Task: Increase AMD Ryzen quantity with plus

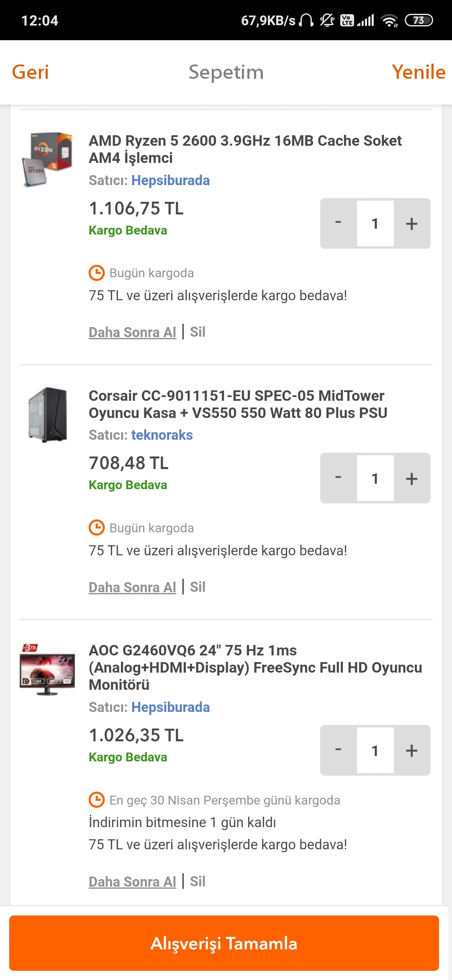Action: (412, 224)
